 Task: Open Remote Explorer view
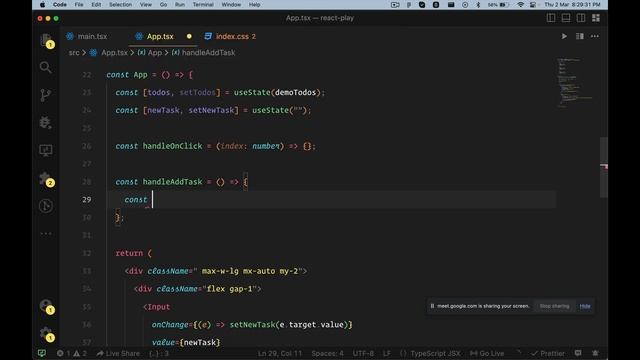coord(46,150)
